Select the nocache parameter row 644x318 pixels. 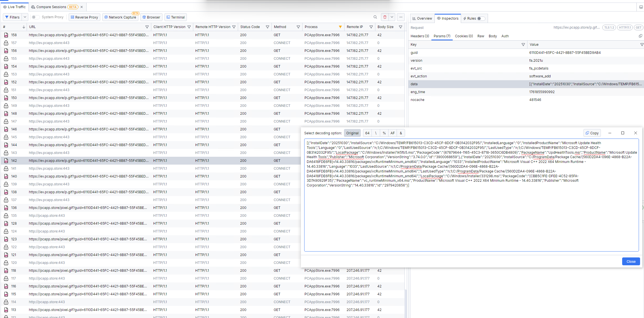[x=526, y=100]
